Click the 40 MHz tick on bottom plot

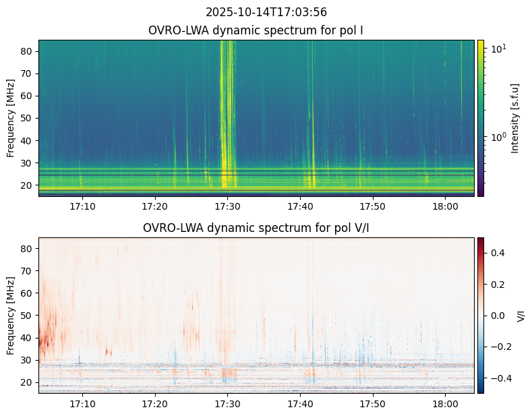(x=28, y=338)
